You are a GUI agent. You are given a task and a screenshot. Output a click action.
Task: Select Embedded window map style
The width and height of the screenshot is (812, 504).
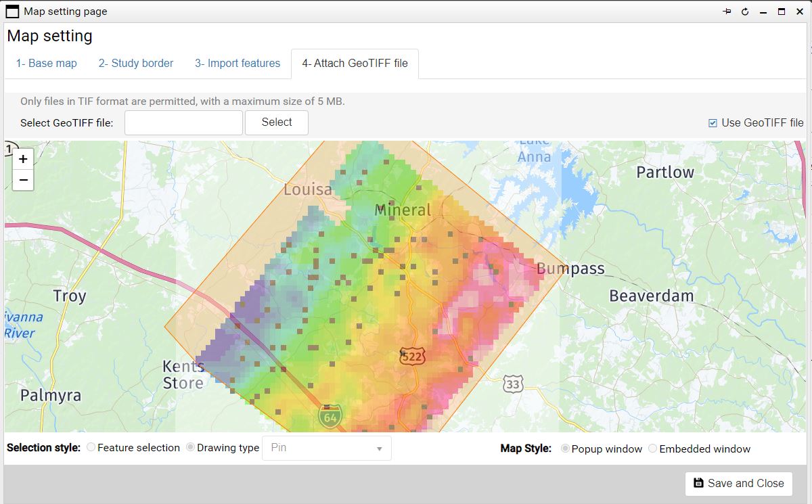click(652, 449)
